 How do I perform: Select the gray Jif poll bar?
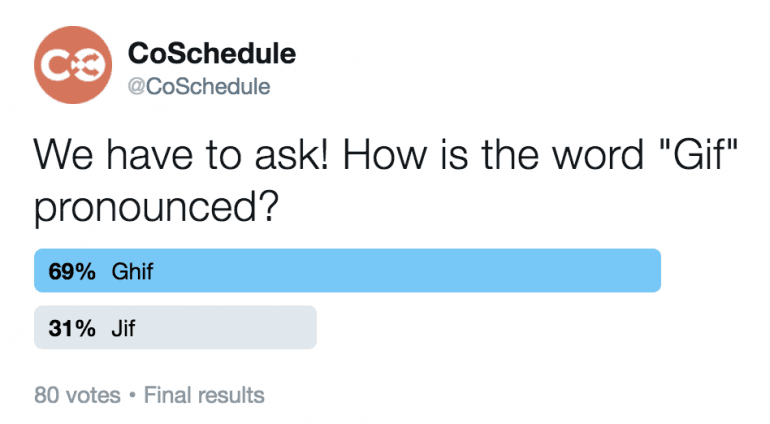tap(175, 327)
